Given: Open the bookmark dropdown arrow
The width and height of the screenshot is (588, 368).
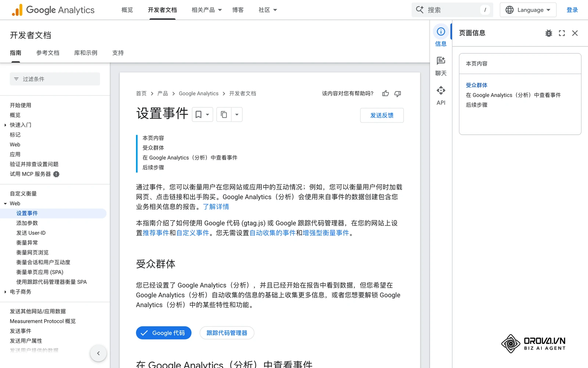Looking at the screenshot, I should click(x=208, y=114).
